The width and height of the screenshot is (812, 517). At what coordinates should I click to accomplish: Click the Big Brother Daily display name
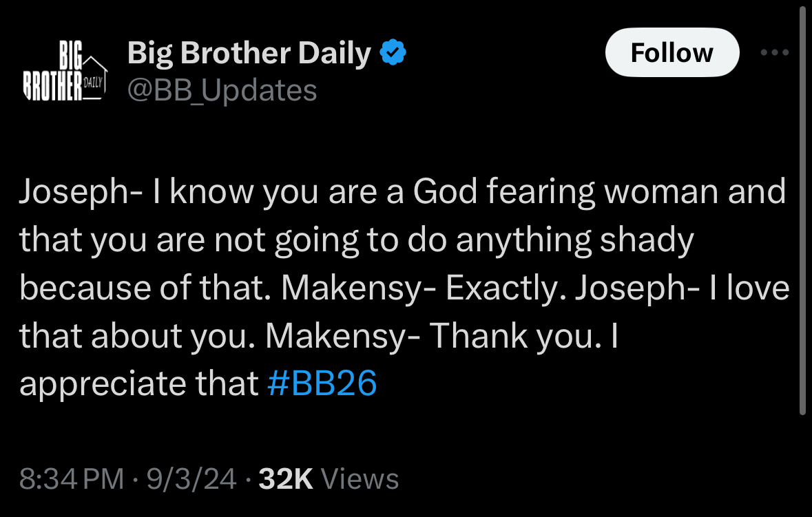(249, 53)
